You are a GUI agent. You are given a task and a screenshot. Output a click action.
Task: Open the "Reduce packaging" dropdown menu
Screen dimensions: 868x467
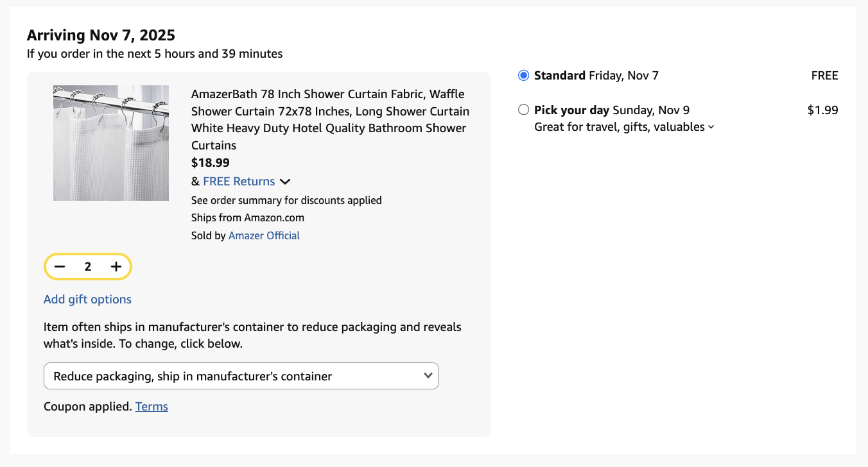[x=241, y=376]
